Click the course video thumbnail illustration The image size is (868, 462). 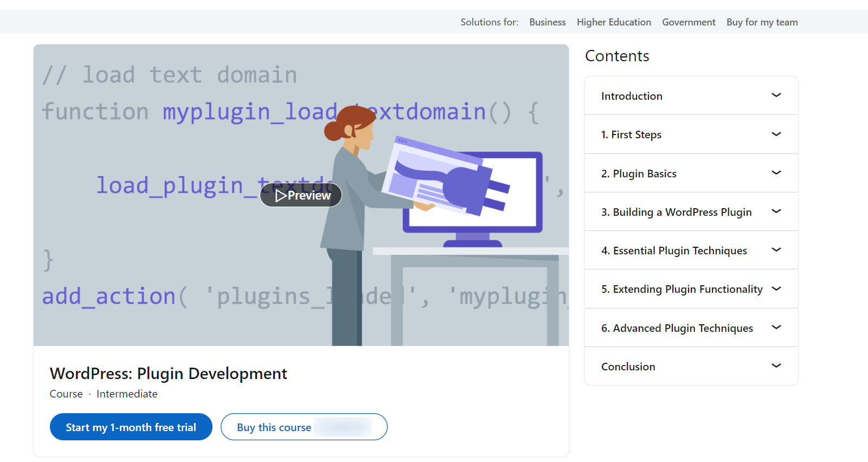pos(301,195)
